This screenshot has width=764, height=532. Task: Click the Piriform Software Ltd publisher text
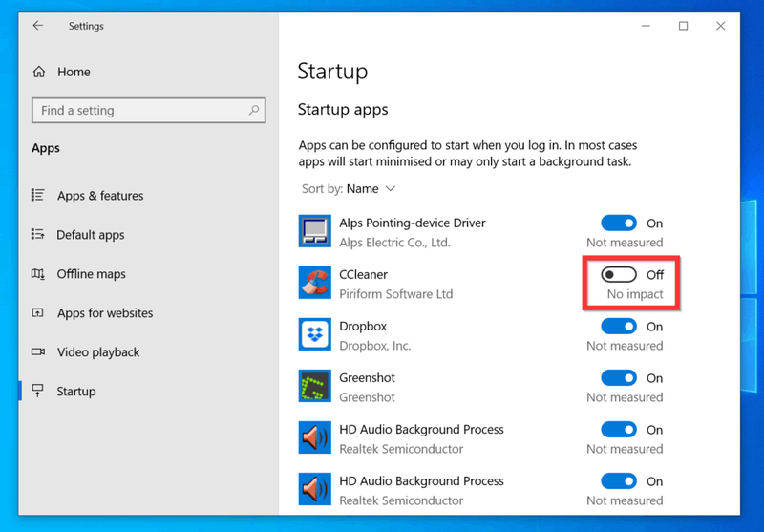click(x=396, y=294)
